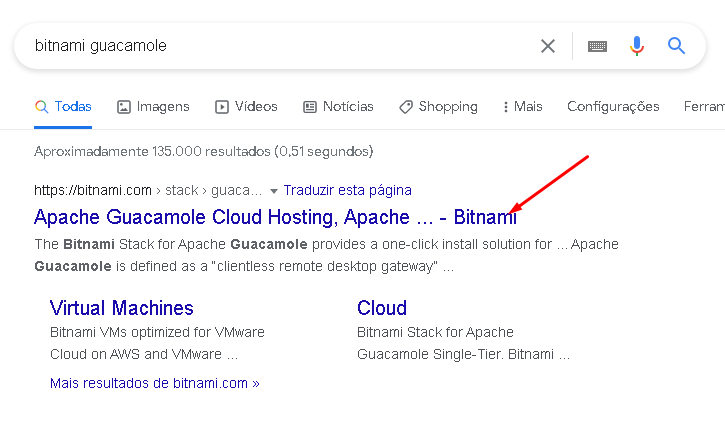Click the Traduzir esta página link
The height and width of the screenshot is (421, 725).
coord(347,190)
